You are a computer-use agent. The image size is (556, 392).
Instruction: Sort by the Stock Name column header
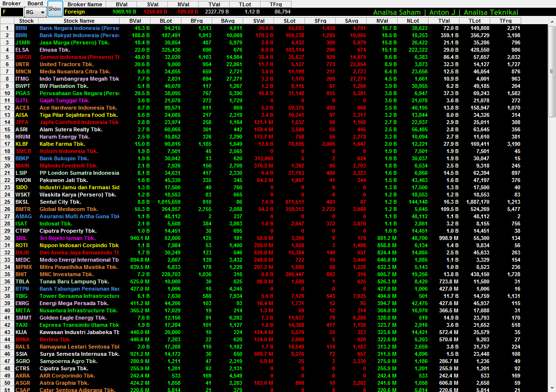click(x=79, y=21)
